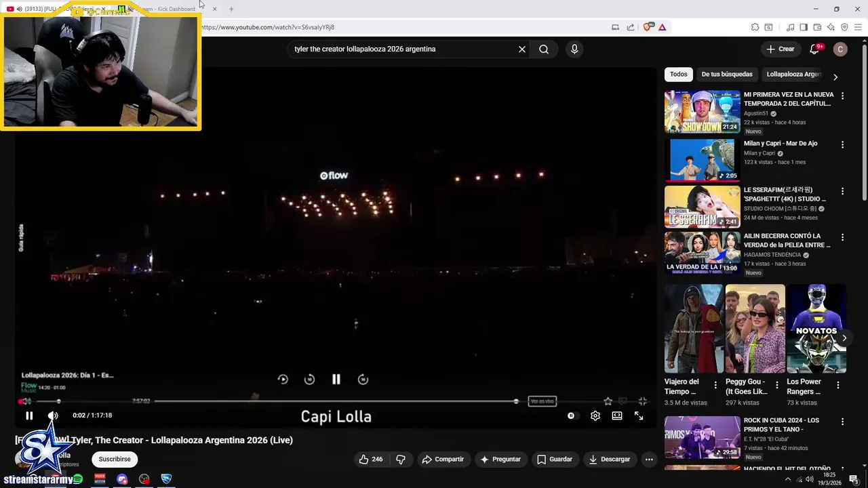Open options menu for Viajero del Tiempo short
The width and height of the screenshot is (868, 488).
tap(715, 385)
